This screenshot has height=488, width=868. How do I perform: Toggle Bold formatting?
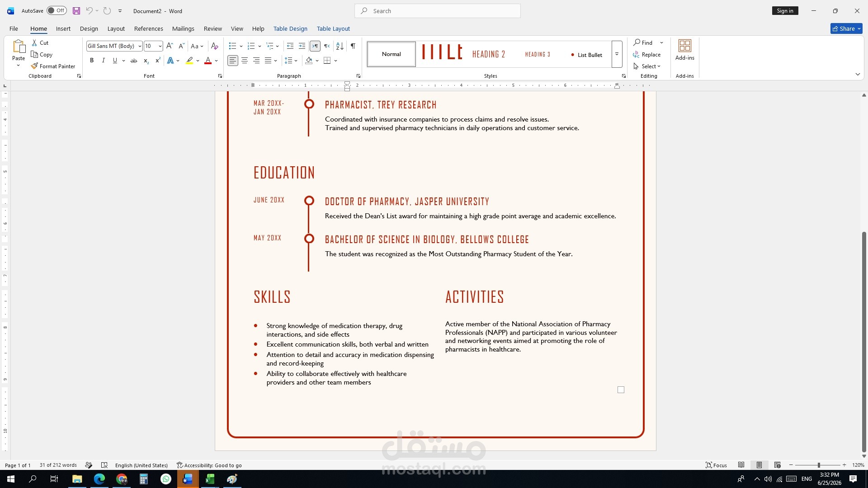click(x=92, y=61)
